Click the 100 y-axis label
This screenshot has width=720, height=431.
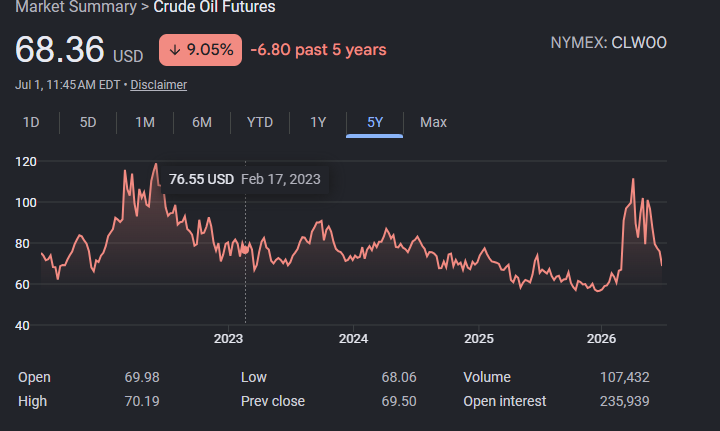(x=26, y=202)
